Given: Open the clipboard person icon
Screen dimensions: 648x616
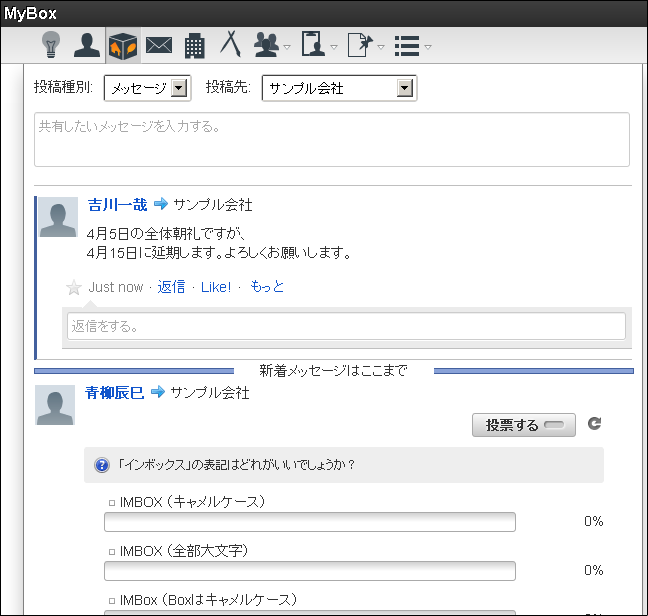Looking at the screenshot, I should pyautogui.click(x=313, y=44).
